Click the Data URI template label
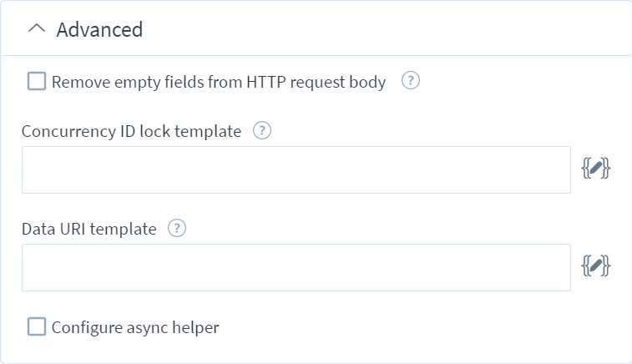Image resolution: width=632 pixels, height=364 pixels. pyautogui.click(x=89, y=229)
